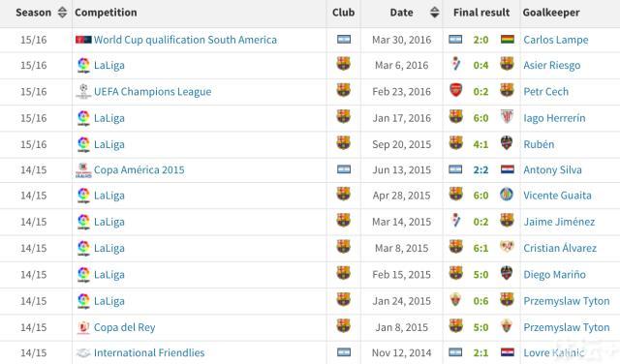This screenshot has width=620, height=364.
Task: Click the Getafe crest in Apr 28, 2015 row
Action: coord(507,195)
